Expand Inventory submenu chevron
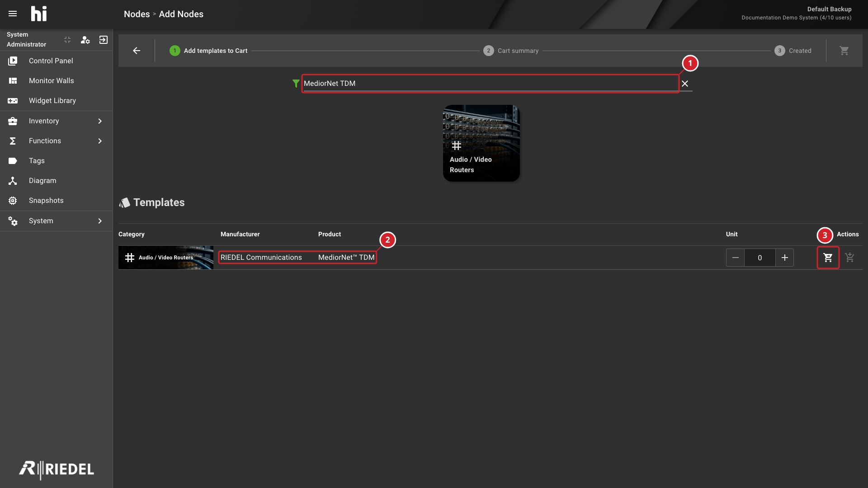The image size is (868, 488). (x=100, y=121)
